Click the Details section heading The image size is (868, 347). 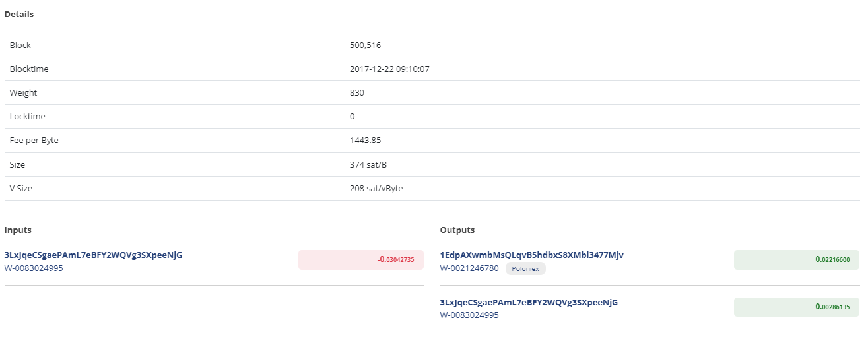[19, 14]
